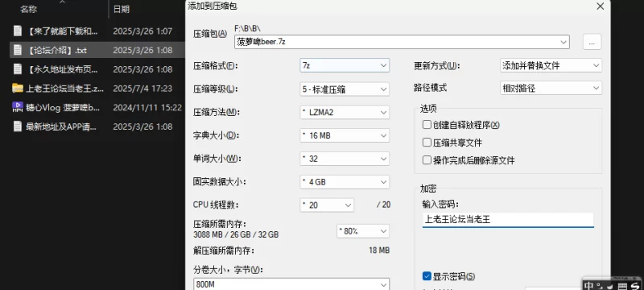This screenshot has width=644, height=290.
Task: Sort file list by 日期 column
Action: tap(122, 9)
